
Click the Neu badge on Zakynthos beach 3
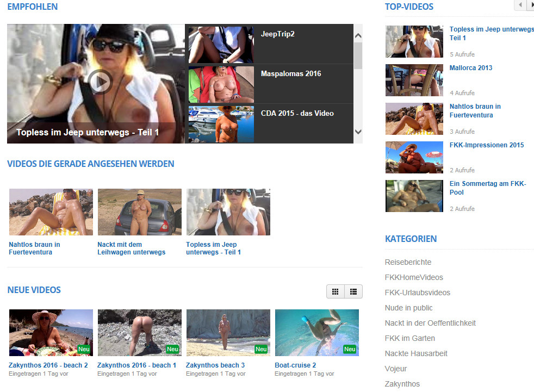(261, 349)
